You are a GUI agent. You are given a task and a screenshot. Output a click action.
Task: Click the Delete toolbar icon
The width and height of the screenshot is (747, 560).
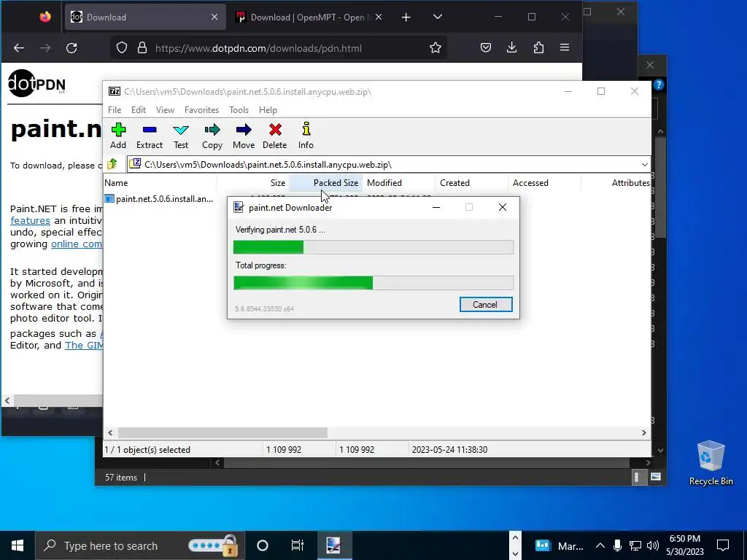[x=275, y=136]
